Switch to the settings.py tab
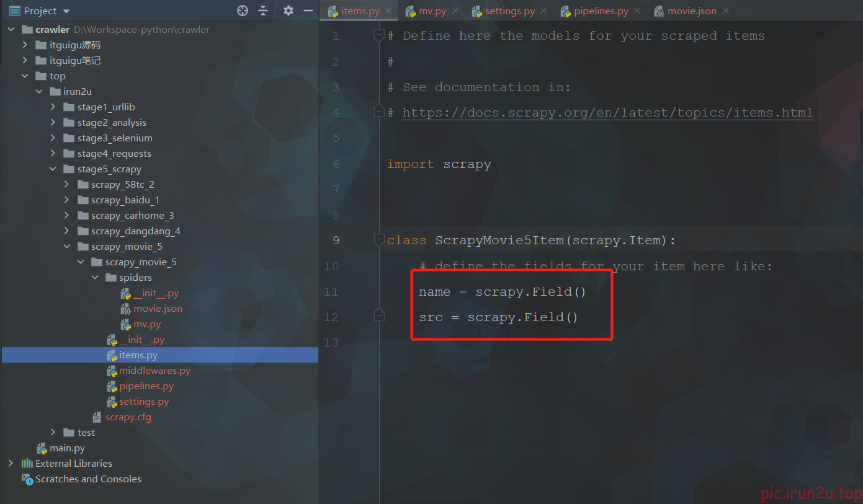The width and height of the screenshot is (863, 504). [x=509, y=11]
